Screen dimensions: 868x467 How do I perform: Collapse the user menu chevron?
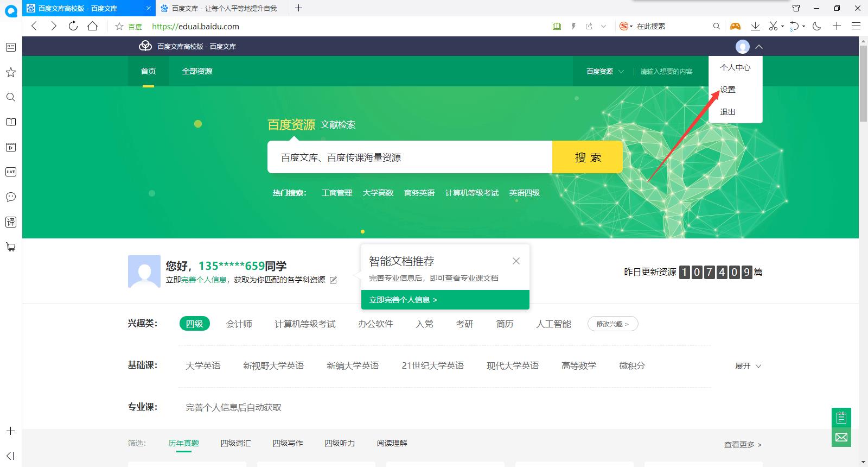point(759,47)
